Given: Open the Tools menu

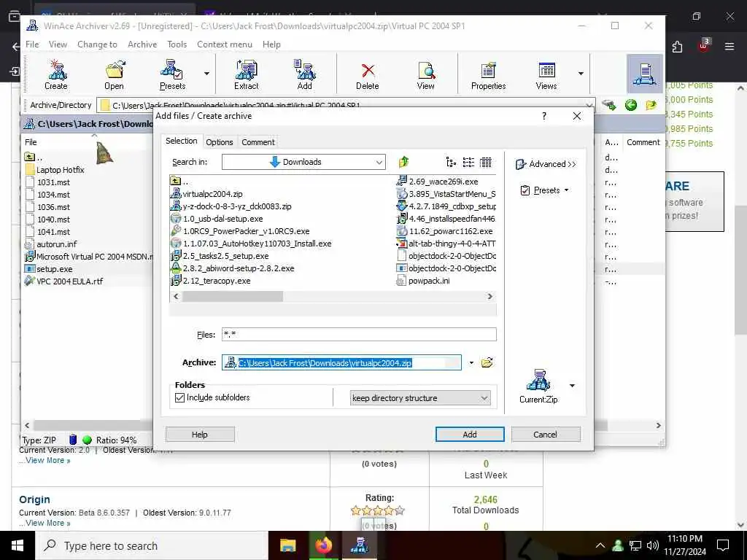Looking at the screenshot, I should [x=177, y=44].
